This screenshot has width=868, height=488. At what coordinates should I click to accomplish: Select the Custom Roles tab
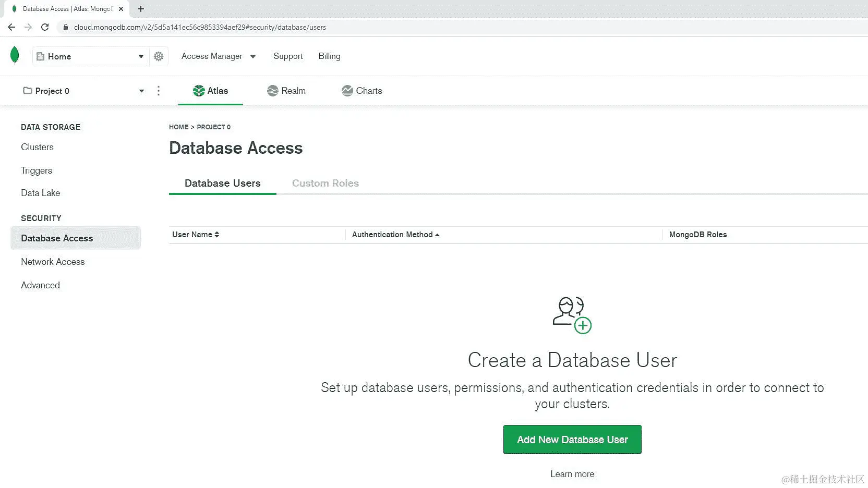click(x=325, y=183)
